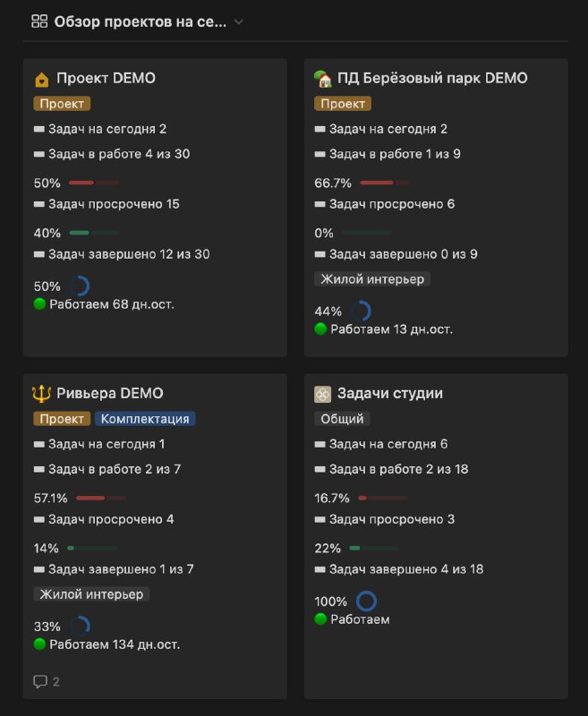Click the Задачи студии page icon
The height and width of the screenshot is (716, 588).
tap(323, 394)
